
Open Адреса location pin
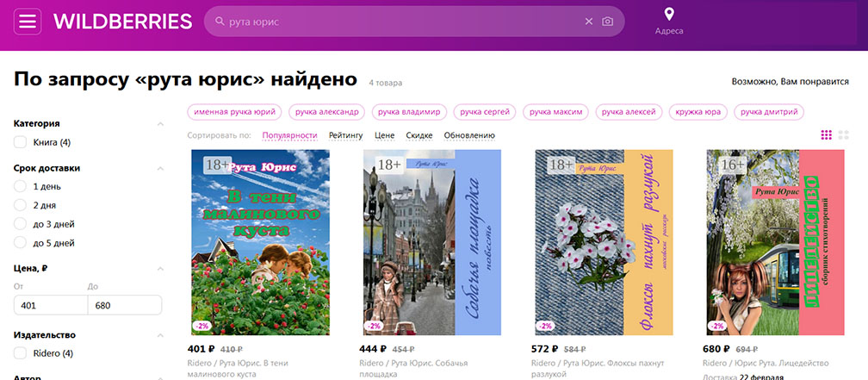pyautogui.click(x=669, y=22)
